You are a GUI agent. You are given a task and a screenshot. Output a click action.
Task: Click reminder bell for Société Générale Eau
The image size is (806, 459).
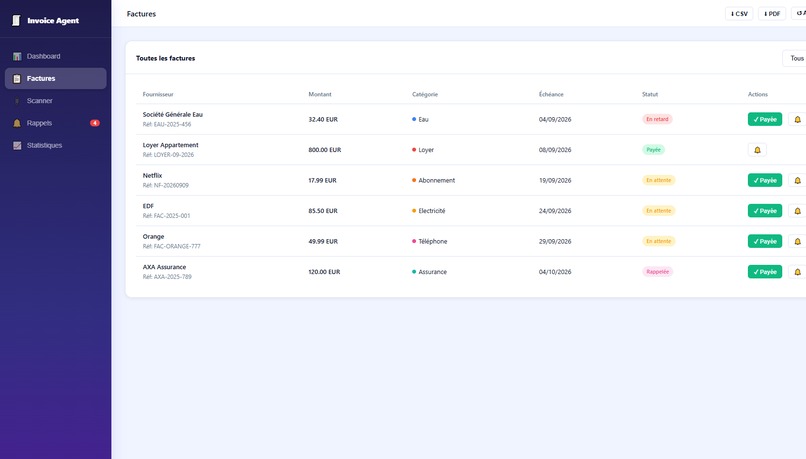pyautogui.click(x=797, y=119)
